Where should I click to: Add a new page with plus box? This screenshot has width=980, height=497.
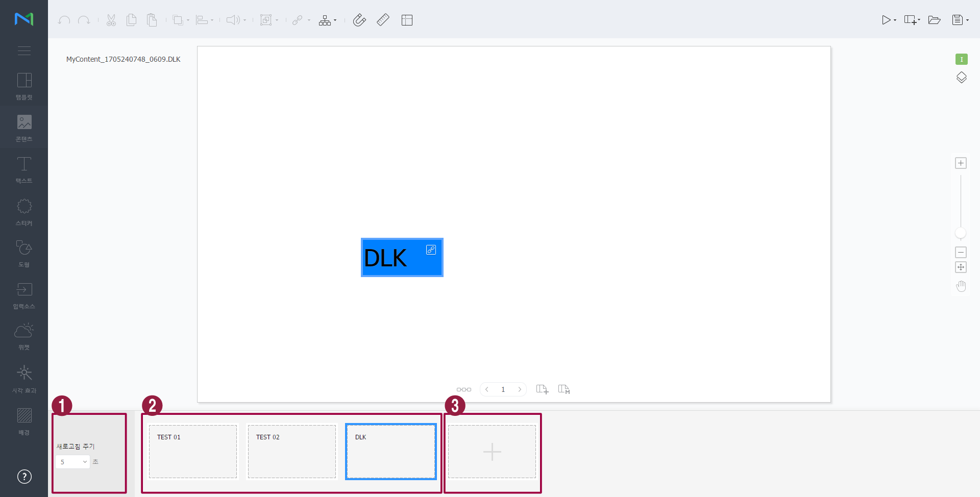tap(492, 452)
